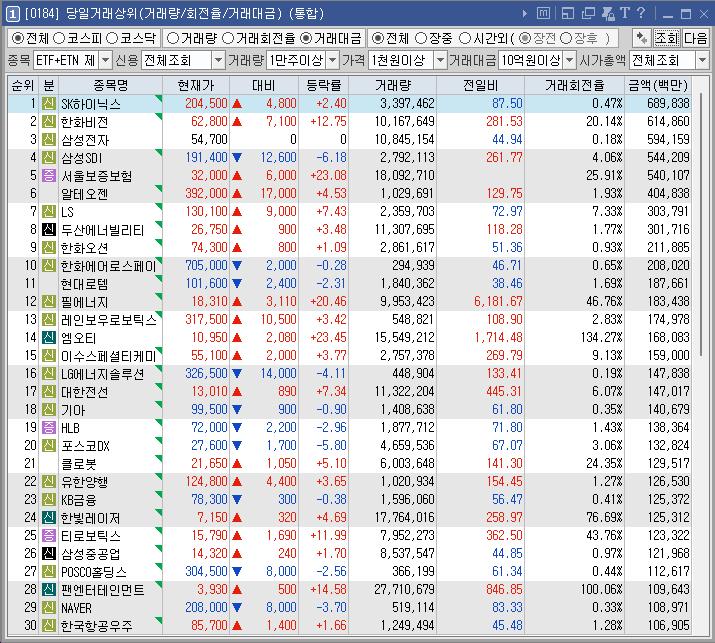The image size is (715, 643).
Task: Click the 신 badge of NAVER row
Action: [x=49, y=607]
